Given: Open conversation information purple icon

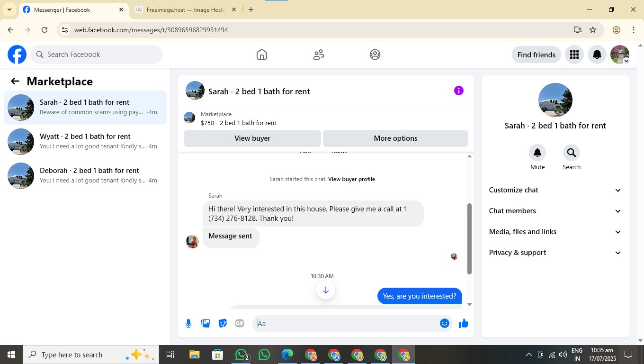Looking at the screenshot, I should (x=459, y=91).
